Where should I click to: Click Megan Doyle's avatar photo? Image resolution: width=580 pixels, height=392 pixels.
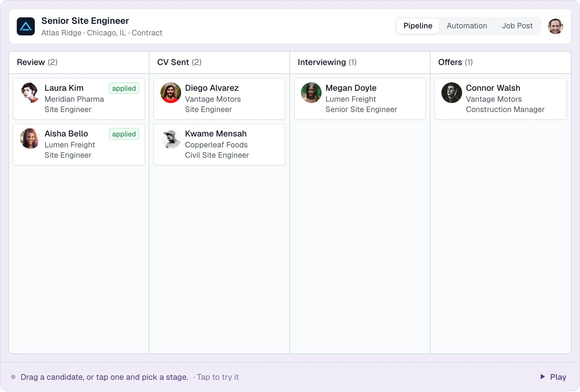click(311, 93)
